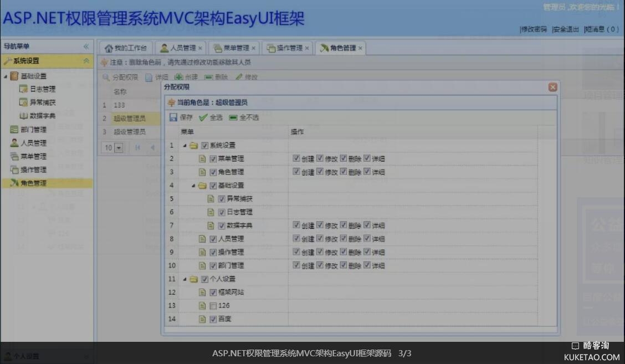Select the 角色管理 tab
This screenshot has width=625, height=364.
tap(341, 48)
